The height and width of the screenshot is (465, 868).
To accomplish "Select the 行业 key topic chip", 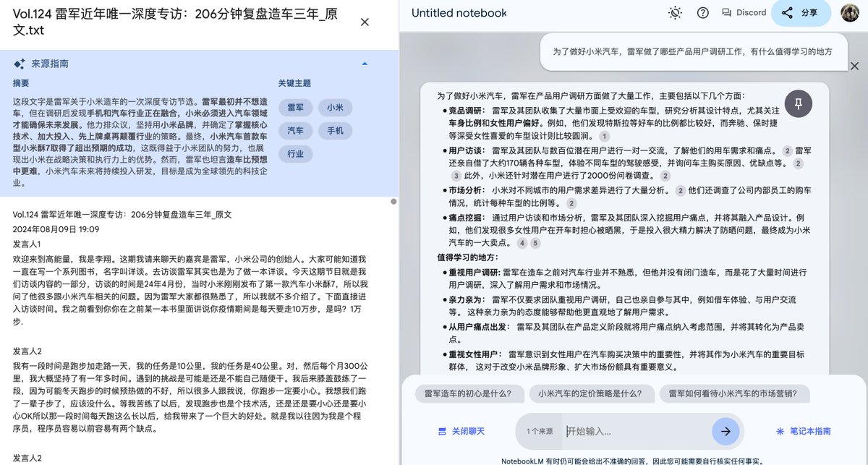I will (295, 153).
